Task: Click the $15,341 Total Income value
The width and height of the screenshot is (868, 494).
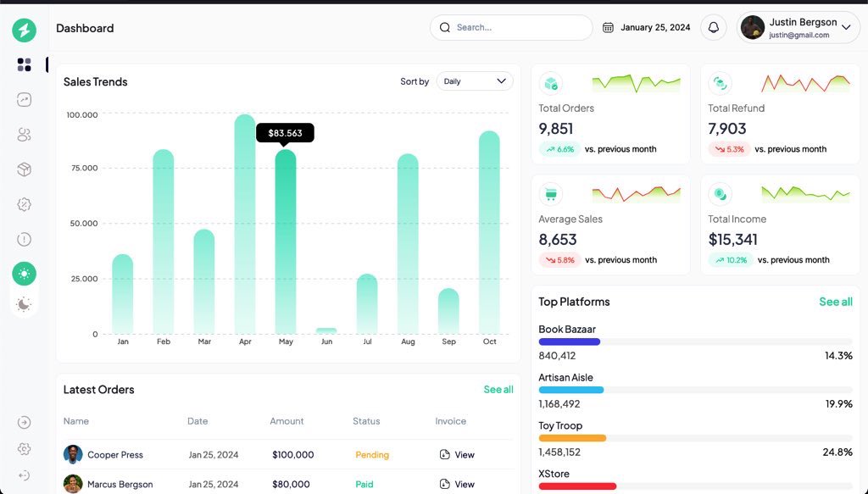Action: [x=732, y=239]
